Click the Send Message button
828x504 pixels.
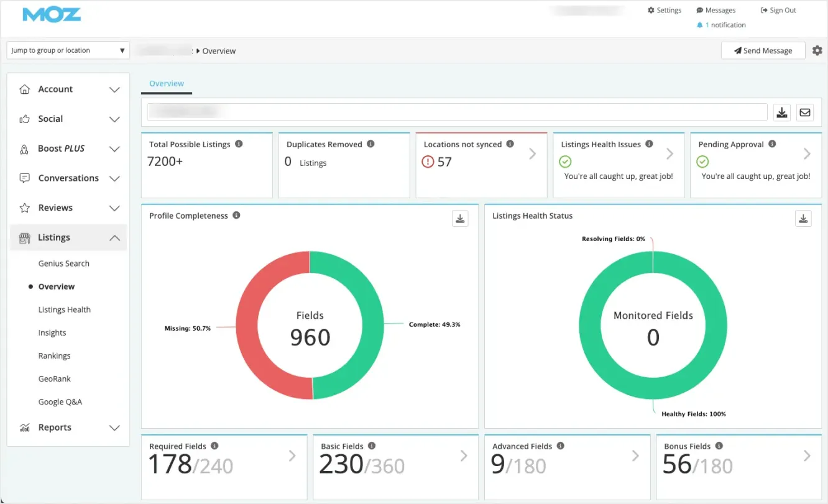coord(763,50)
